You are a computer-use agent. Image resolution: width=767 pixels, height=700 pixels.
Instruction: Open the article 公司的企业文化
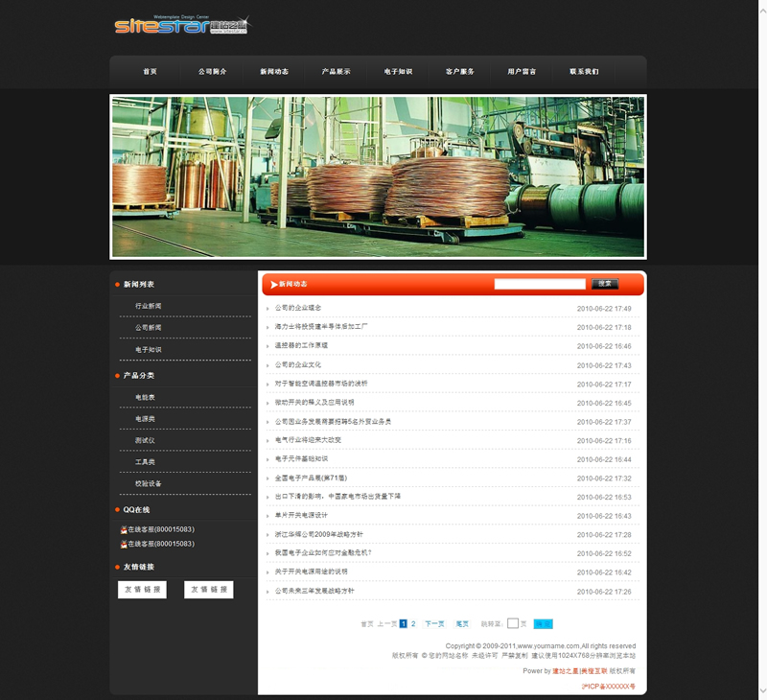point(298,365)
